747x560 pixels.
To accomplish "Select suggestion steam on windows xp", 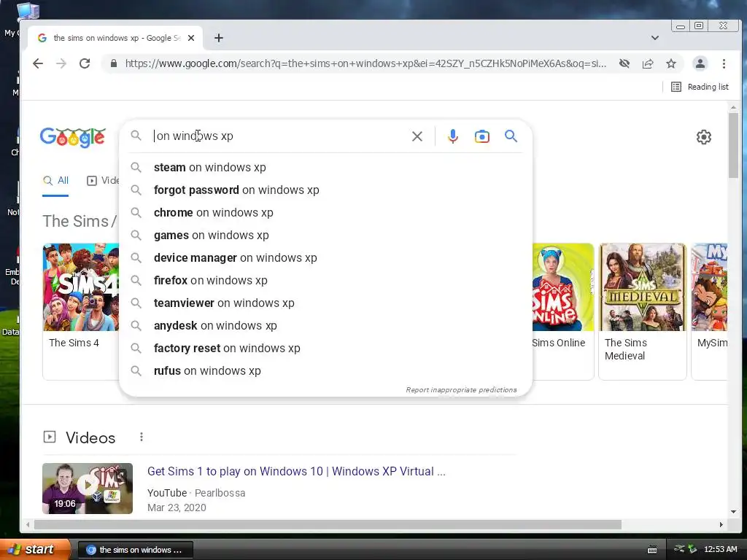I will point(325,168).
